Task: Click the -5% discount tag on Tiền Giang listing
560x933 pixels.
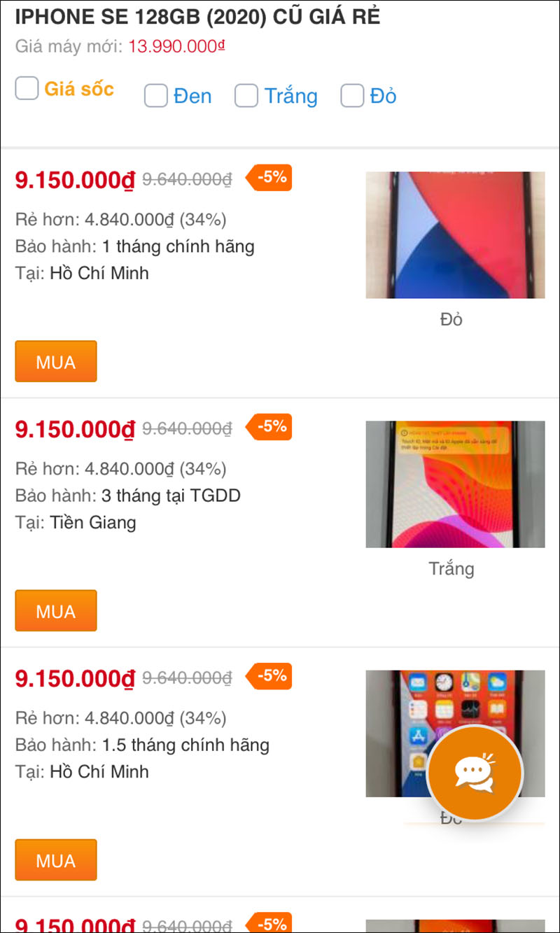Action: (x=269, y=427)
